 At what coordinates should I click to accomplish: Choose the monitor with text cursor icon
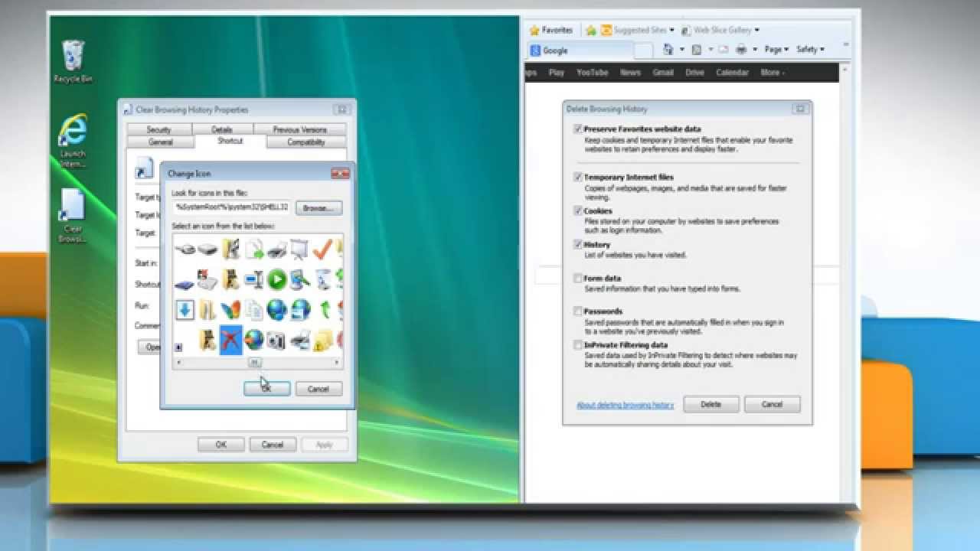[x=254, y=279]
